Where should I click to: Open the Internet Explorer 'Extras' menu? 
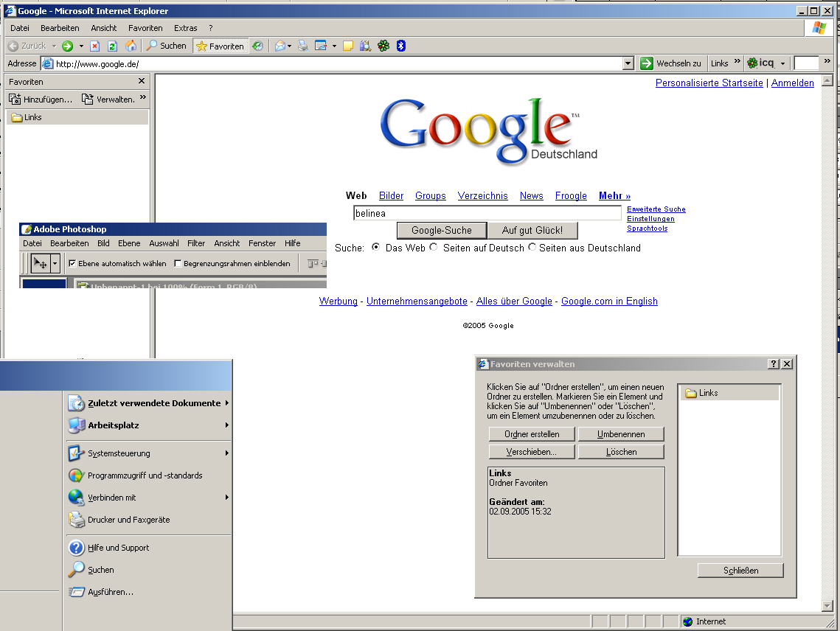click(x=185, y=28)
